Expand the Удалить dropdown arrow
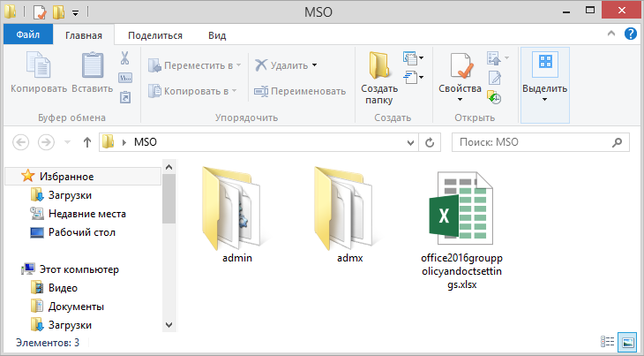 point(315,65)
